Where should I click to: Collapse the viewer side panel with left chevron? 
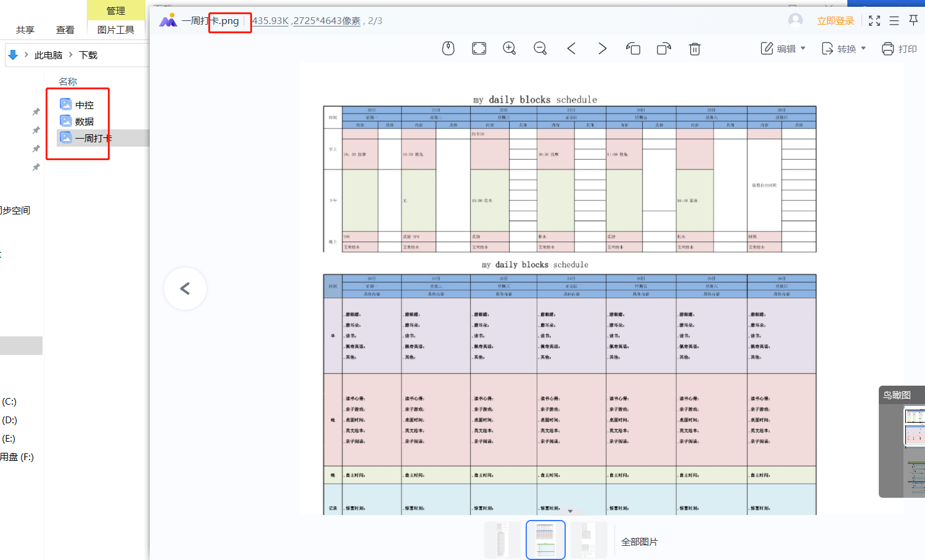coord(185,288)
